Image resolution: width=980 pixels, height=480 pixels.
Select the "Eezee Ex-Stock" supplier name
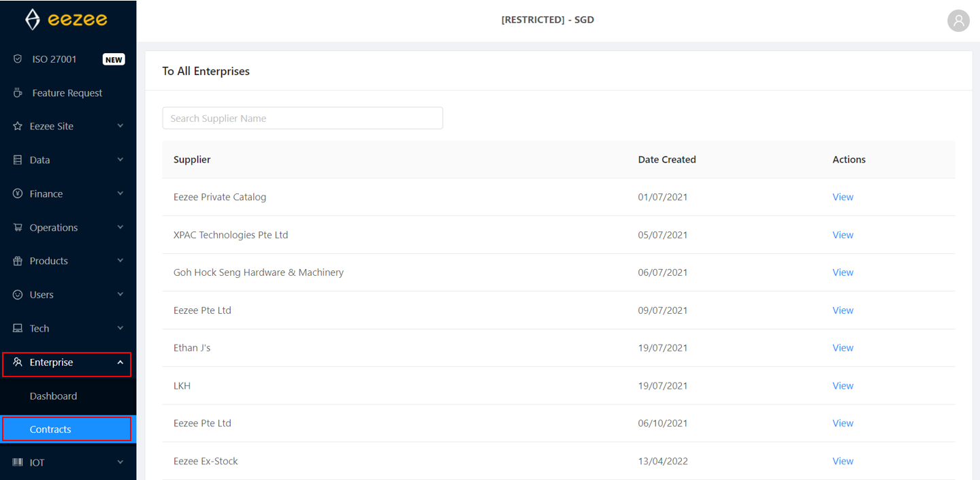coord(206,461)
